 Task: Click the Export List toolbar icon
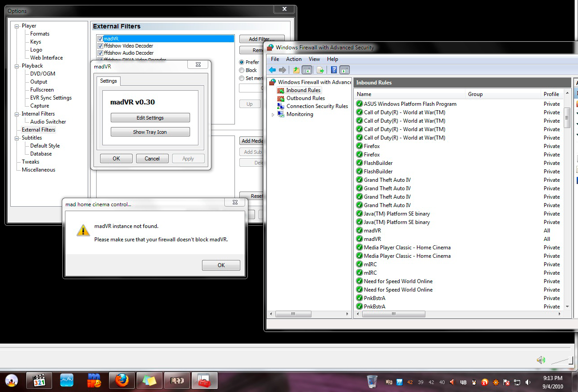tap(320, 70)
